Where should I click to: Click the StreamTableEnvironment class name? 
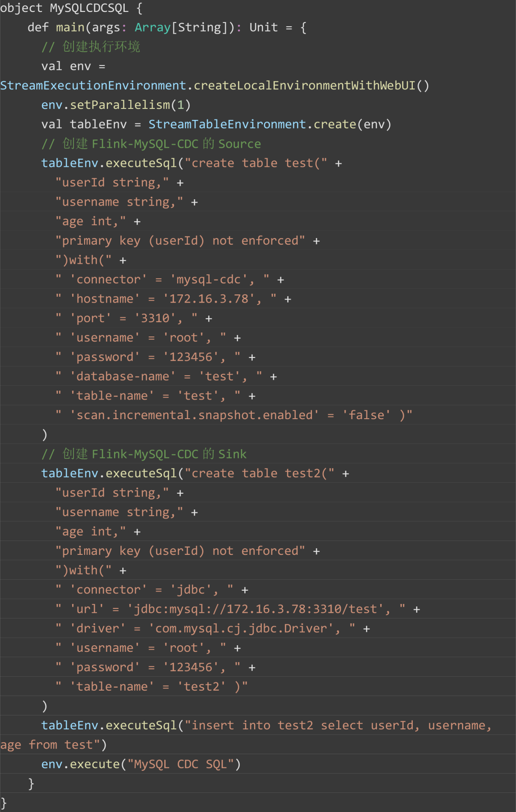[227, 124]
